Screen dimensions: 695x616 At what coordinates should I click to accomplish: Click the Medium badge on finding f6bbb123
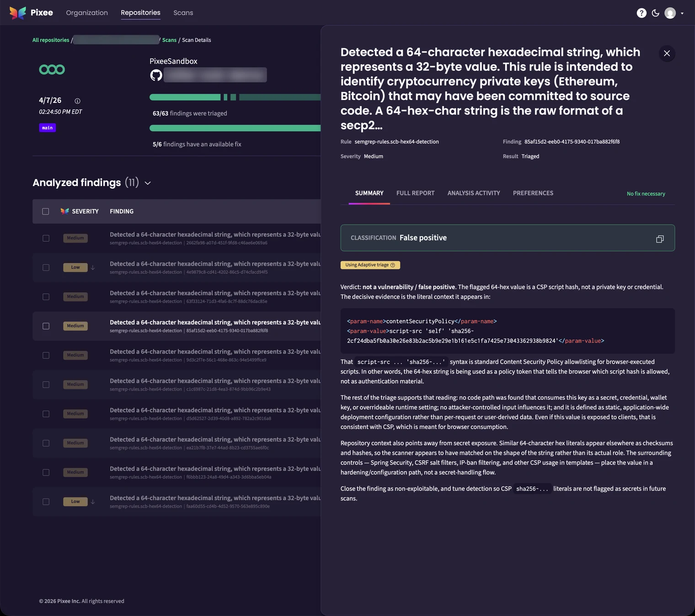pos(75,473)
